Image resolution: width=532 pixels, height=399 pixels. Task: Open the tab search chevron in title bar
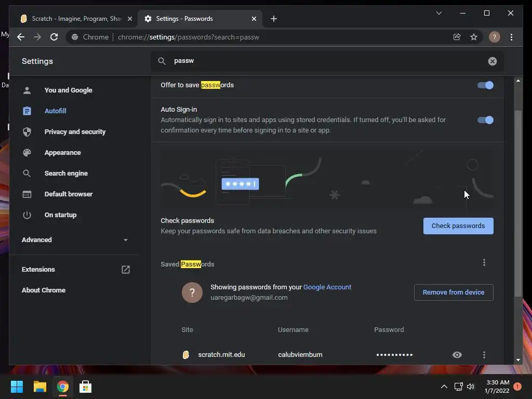[x=438, y=13]
